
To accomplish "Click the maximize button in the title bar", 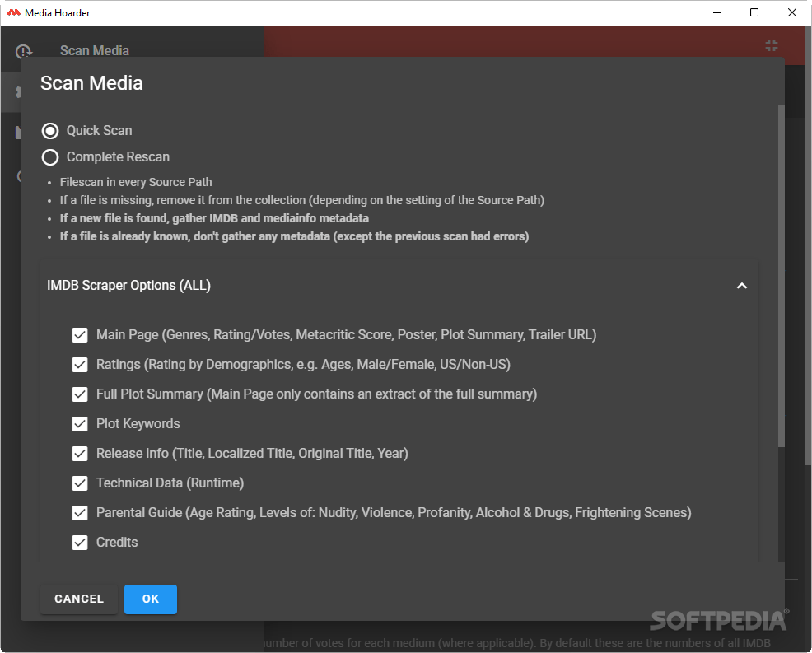I will (x=754, y=12).
